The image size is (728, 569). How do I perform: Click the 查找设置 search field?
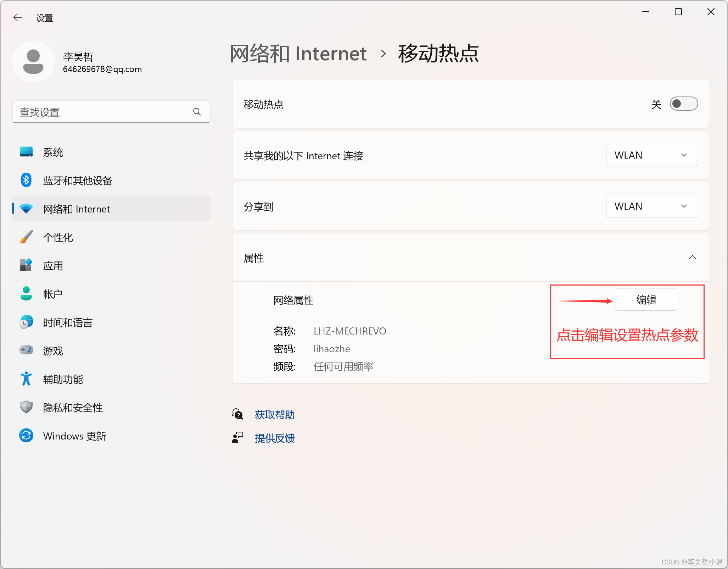pos(103,112)
